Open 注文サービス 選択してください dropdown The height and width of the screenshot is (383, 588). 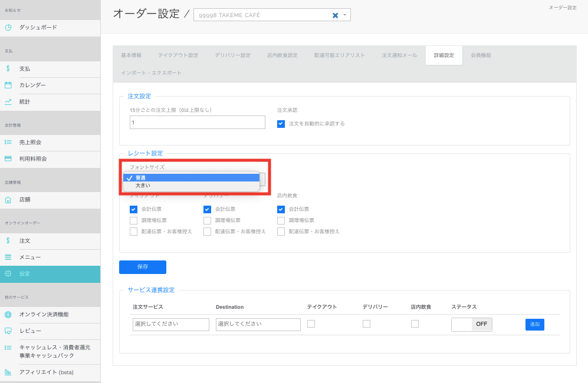coord(171,324)
